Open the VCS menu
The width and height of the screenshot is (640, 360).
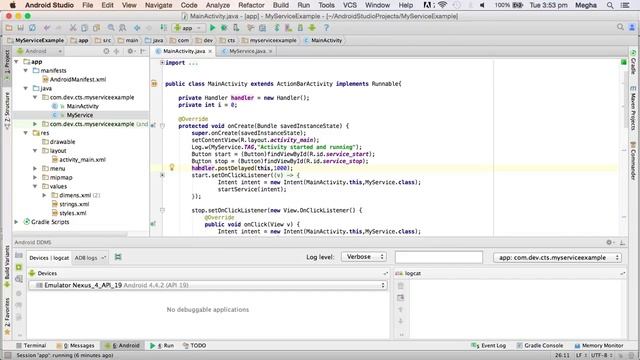[349, 5]
